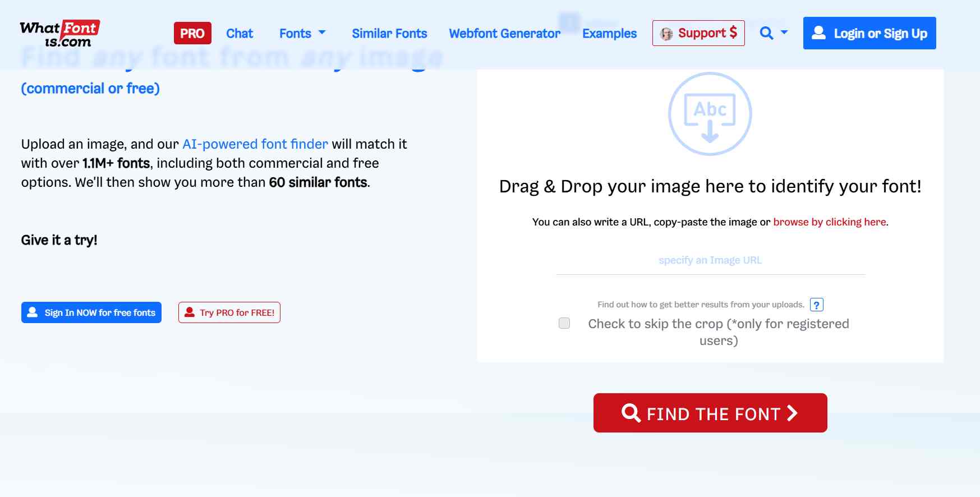This screenshot has height=497, width=980.
Task: Click the WhatFontIs.com logo
Action: coord(60,34)
